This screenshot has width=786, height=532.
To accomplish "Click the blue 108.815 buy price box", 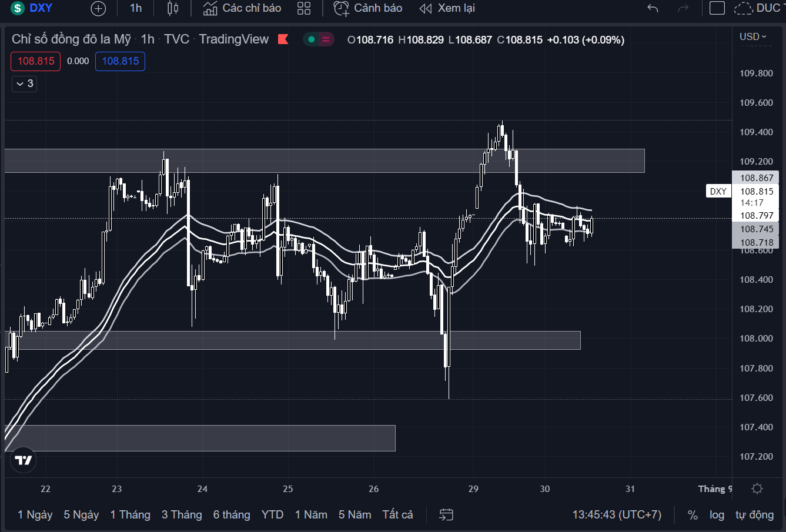I will [x=121, y=61].
